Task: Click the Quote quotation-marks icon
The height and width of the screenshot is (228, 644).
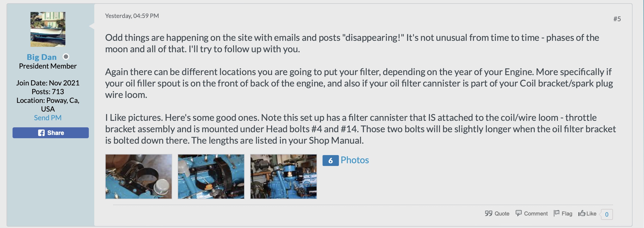Action: pyautogui.click(x=488, y=213)
